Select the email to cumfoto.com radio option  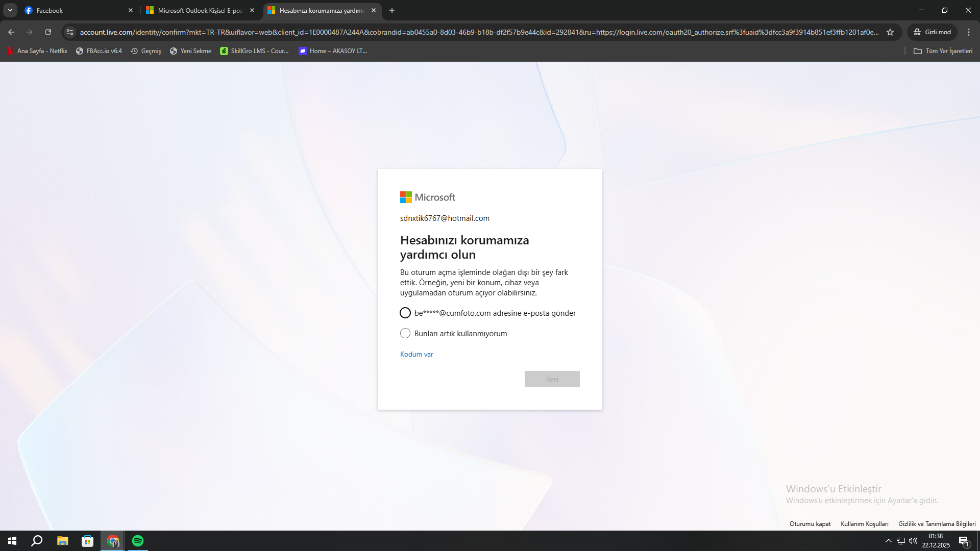click(405, 313)
